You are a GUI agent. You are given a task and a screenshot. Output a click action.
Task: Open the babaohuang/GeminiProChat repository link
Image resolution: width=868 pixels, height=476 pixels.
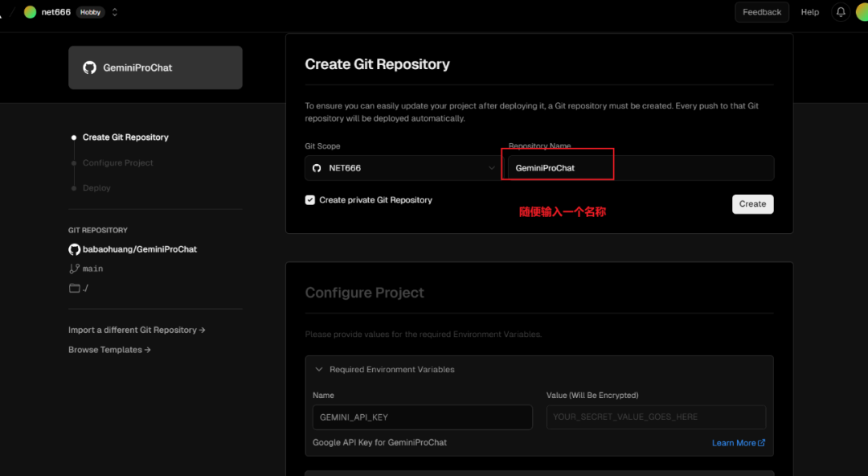click(x=140, y=249)
